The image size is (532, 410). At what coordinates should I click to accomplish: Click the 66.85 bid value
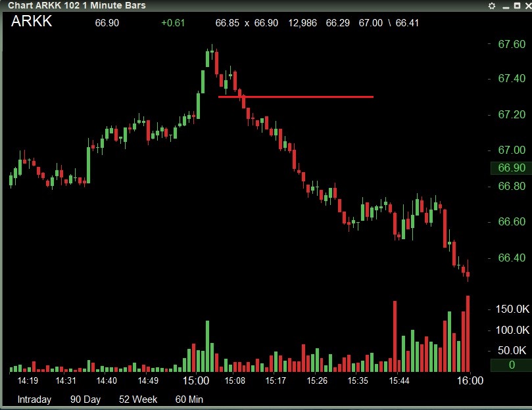[228, 23]
